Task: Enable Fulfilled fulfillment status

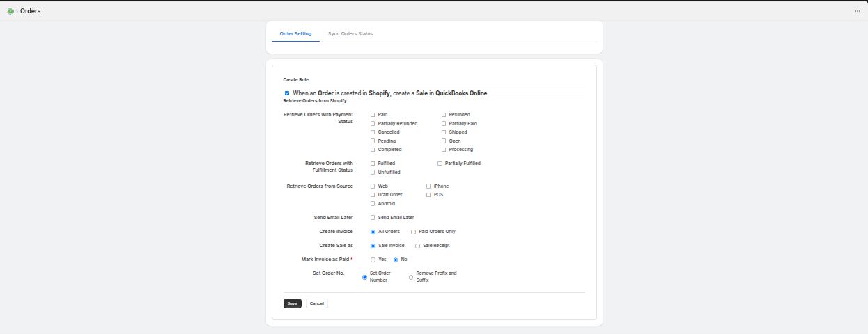Action: (x=373, y=163)
